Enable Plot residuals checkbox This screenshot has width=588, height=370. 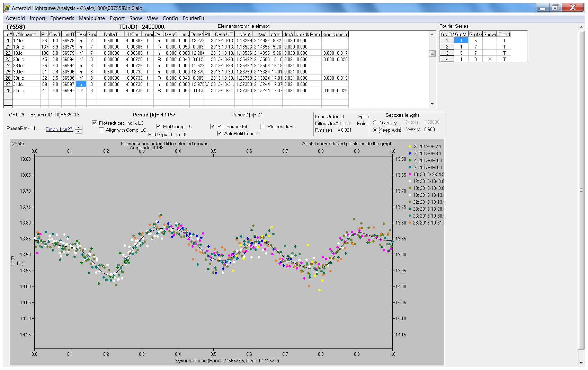coord(263,126)
